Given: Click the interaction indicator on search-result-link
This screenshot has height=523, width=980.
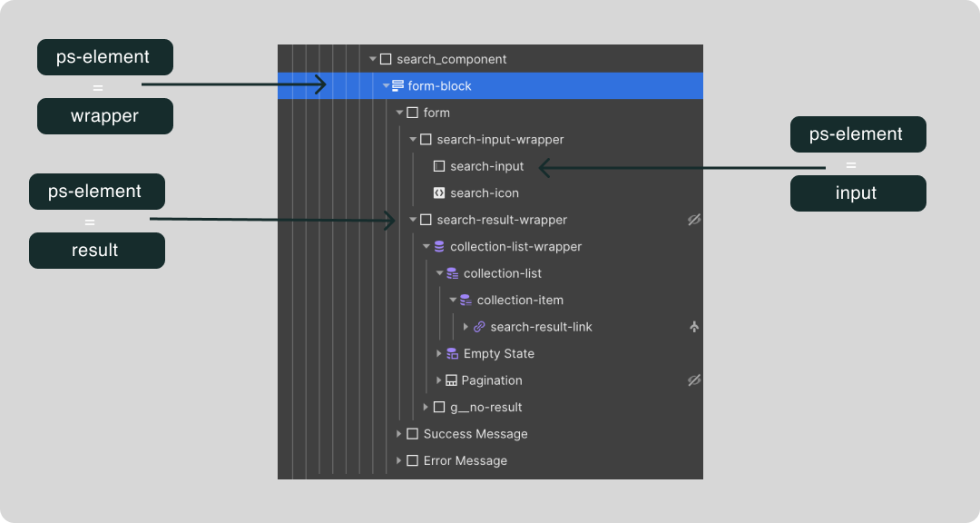Looking at the screenshot, I should [x=694, y=326].
